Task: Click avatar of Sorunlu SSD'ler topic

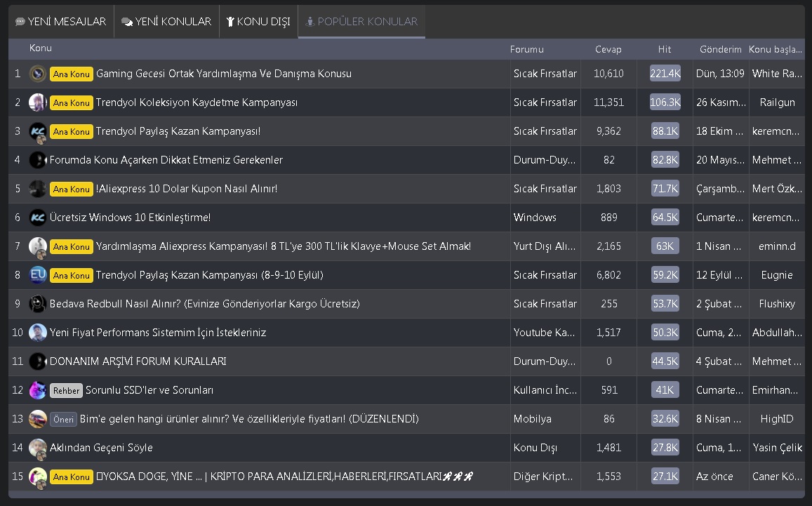Action: click(38, 390)
